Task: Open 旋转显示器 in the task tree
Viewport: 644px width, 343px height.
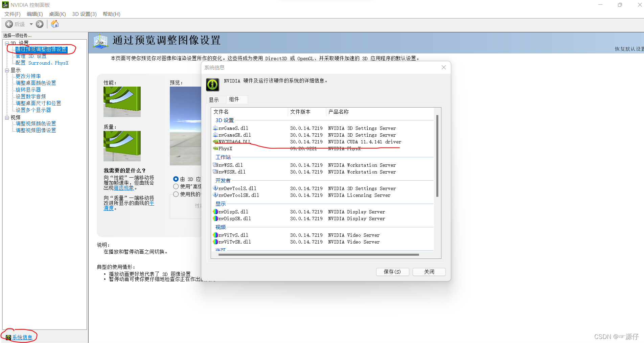Action: 28,90
